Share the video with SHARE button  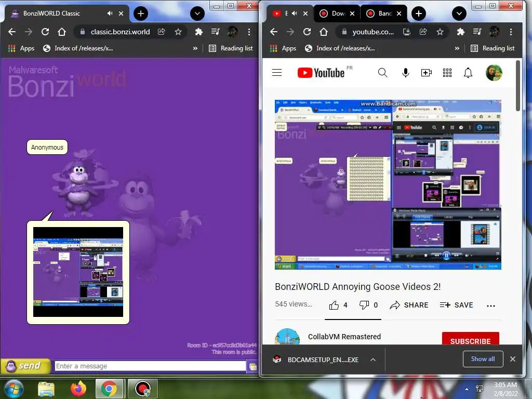[x=409, y=305]
